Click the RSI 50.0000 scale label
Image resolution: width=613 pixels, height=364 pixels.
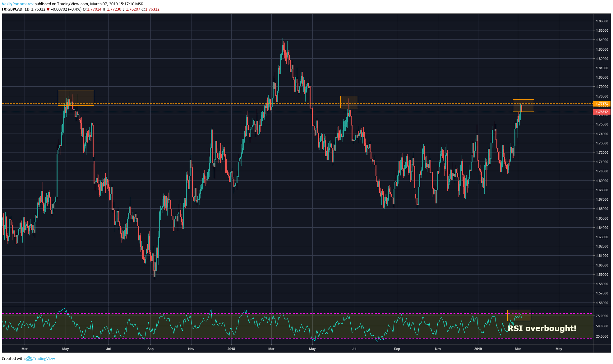pos(602,326)
